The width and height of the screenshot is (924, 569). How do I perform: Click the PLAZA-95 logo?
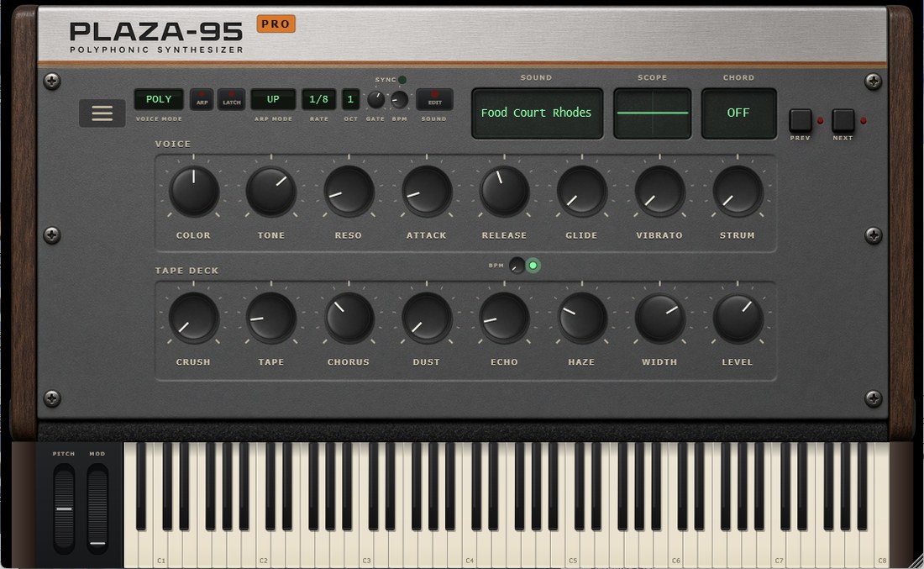click(x=156, y=31)
